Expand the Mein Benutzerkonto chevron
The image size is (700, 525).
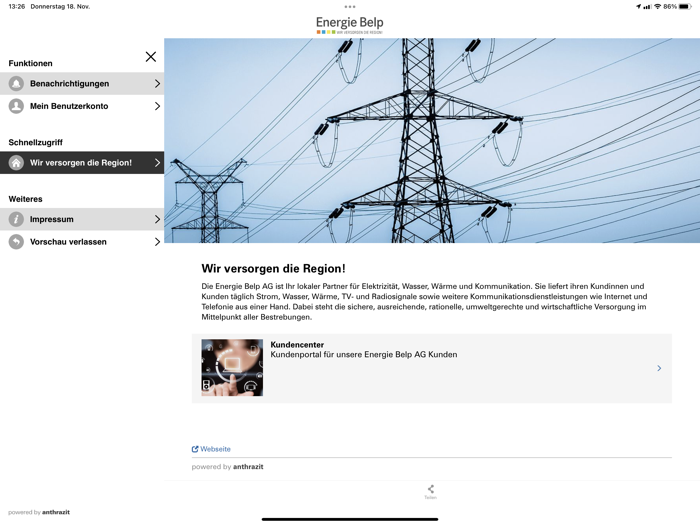(157, 106)
